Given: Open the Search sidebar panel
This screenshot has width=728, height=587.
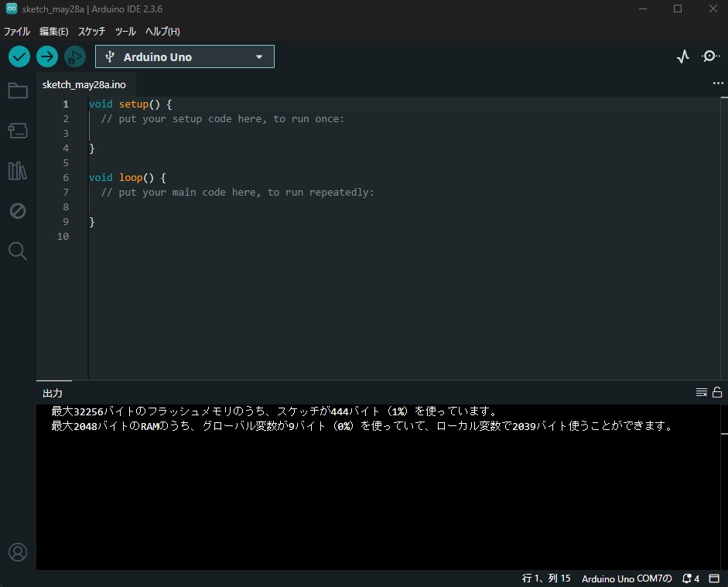Looking at the screenshot, I should point(18,251).
